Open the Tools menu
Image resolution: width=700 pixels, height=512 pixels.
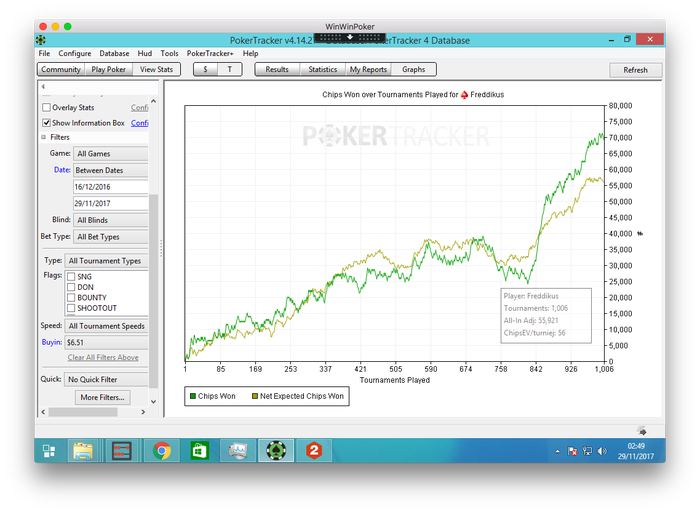click(169, 54)
